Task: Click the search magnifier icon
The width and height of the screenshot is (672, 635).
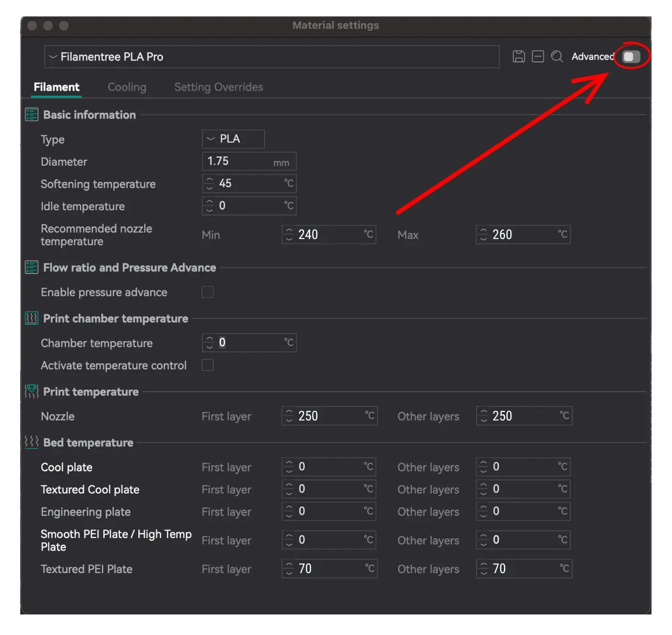Action: click(x=557, y=57)
